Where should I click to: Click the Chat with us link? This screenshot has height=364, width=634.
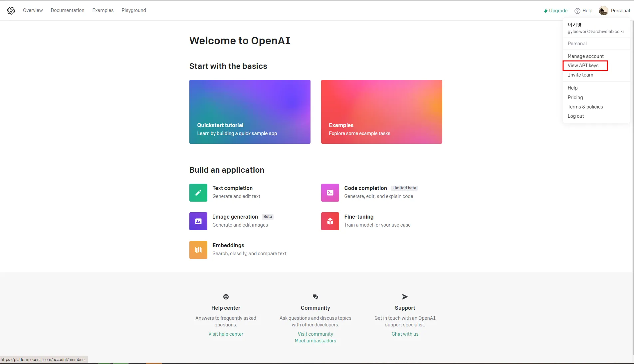point(405,334)
